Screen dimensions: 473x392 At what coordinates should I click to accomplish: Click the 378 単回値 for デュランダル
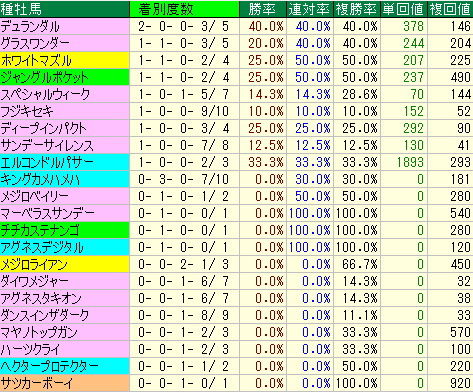click(414, 26)
